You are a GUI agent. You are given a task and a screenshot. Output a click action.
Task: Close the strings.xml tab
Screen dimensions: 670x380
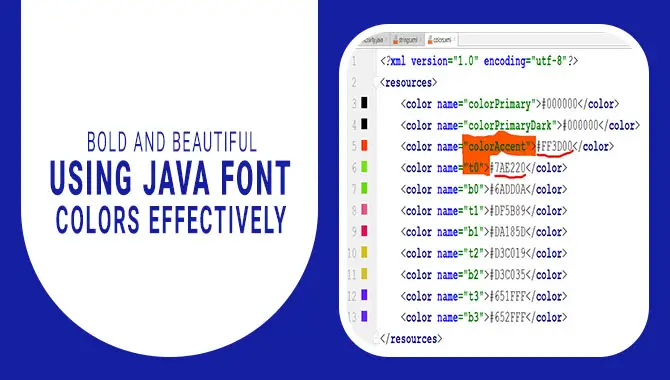[x=420, y=39]
